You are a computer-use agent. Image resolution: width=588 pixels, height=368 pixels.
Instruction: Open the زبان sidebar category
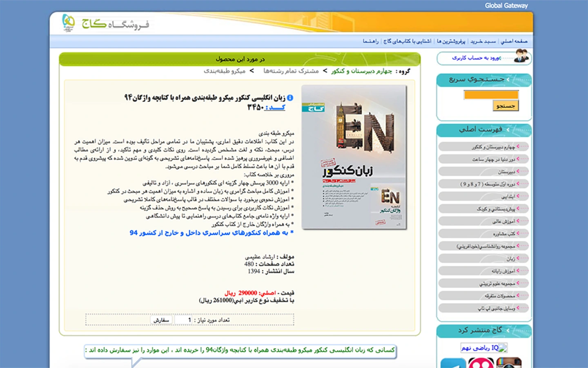[484, 258]
